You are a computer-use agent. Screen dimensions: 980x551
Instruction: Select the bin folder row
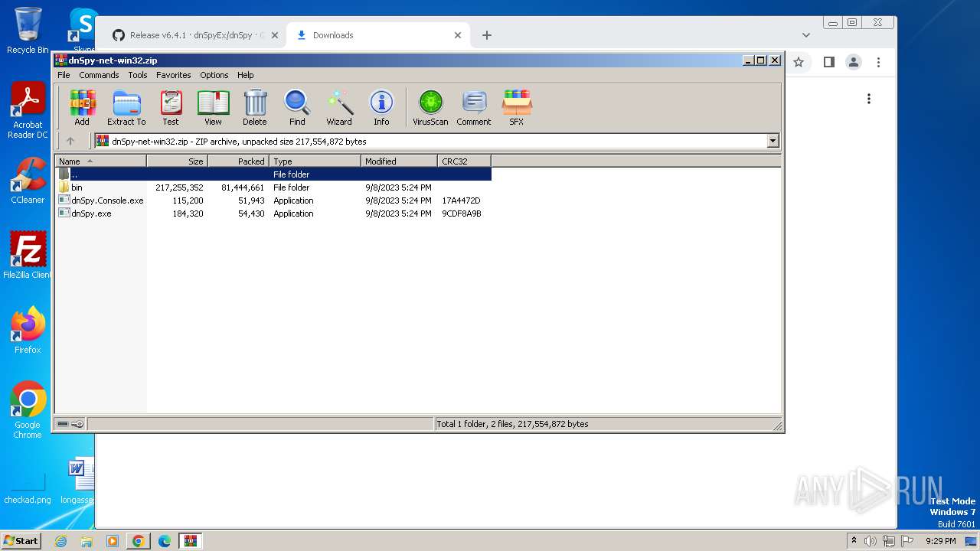(273, 187)
